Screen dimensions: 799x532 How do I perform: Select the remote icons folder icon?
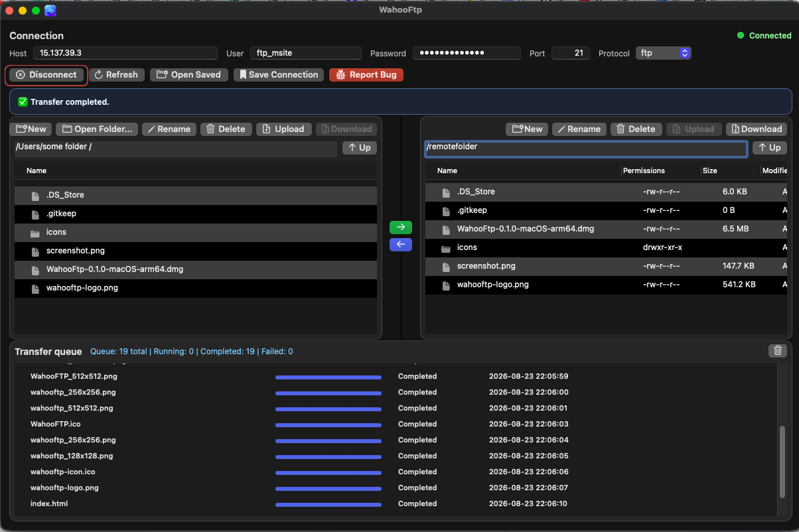point(446,247)
